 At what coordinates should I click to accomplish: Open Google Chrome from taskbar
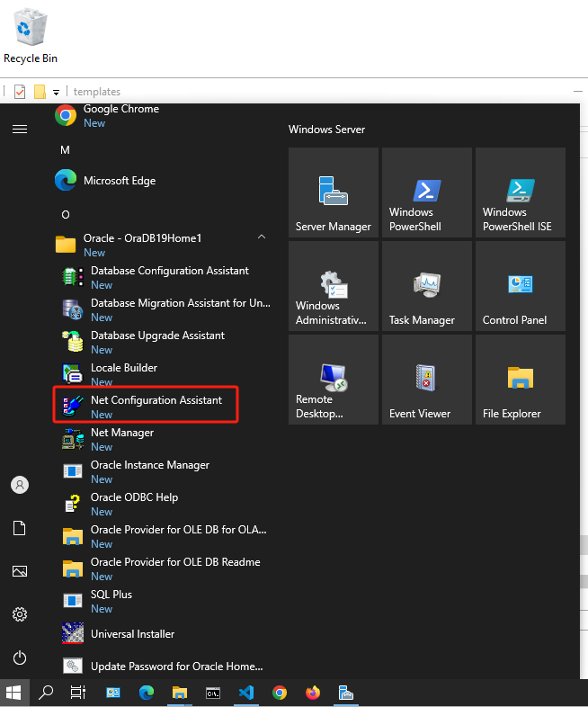pos(280,692)
